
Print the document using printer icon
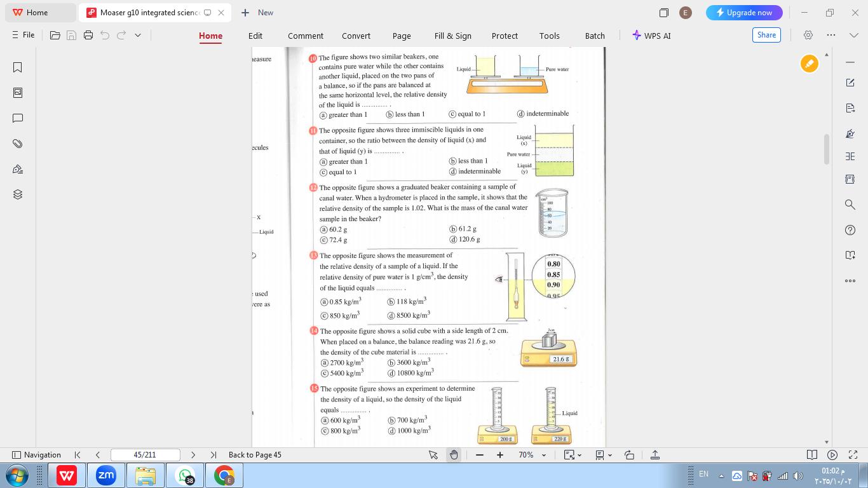point(88,36)
